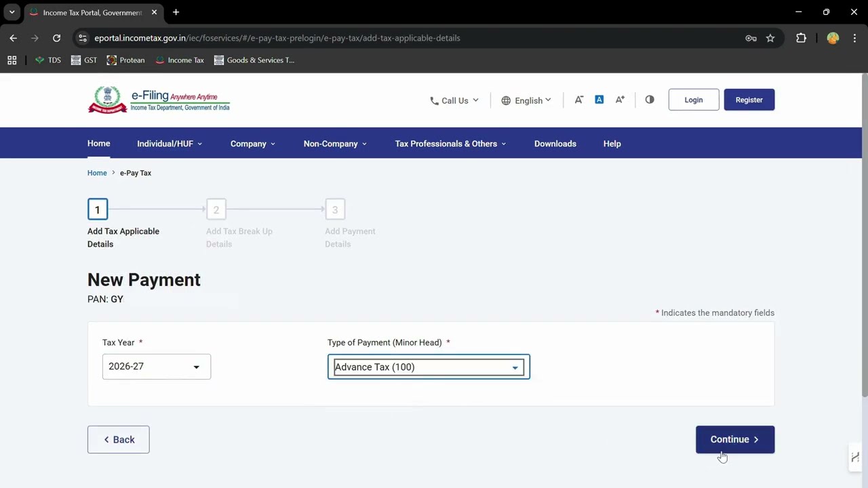Click step 3 Add Payment Details
Screen dimensions: 868x488
[x=335, y=209]
